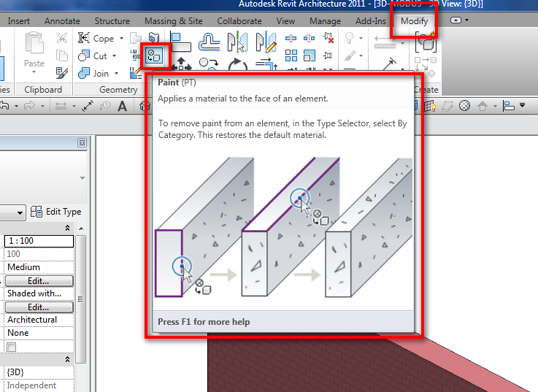Screen dimensions: 538x392
Task: Select the Paint tool in Geometry panel
Action: [x=154, y=55]
